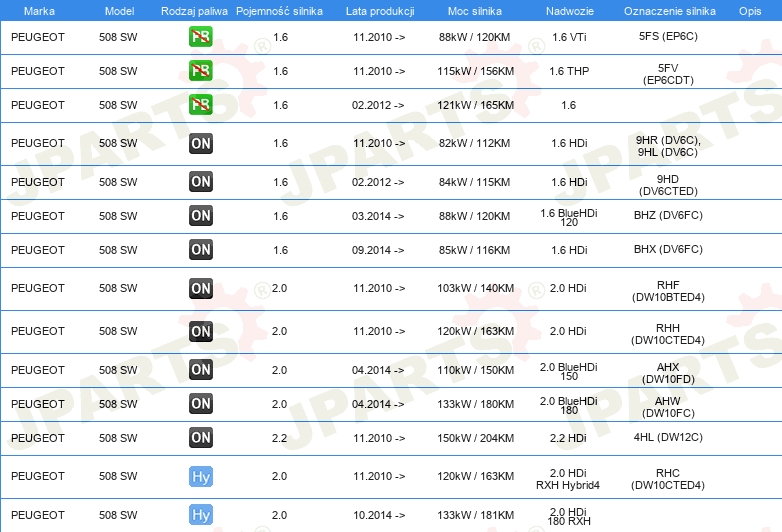Screen dimensions: 782x532
Task: Click production date 09.2014 ->
Action: (x=378, y=250)
